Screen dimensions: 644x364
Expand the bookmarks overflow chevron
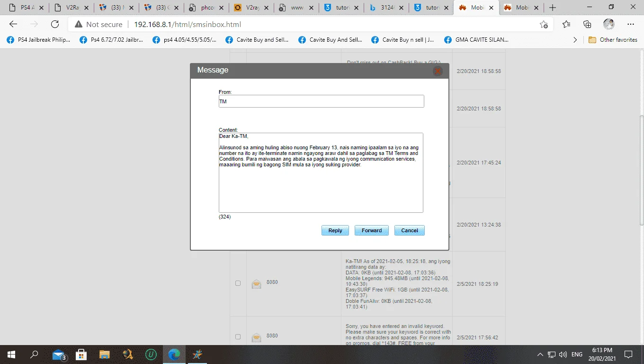click(575, 40)
